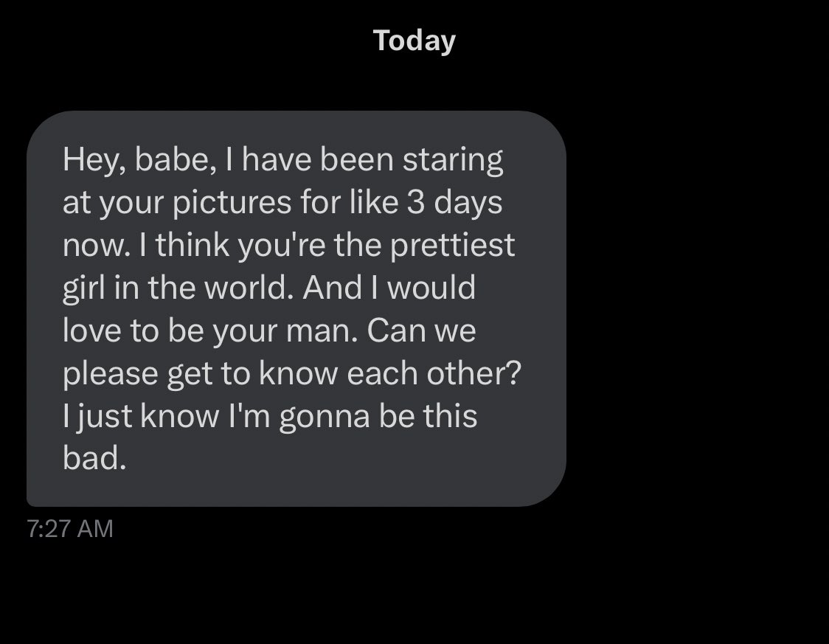The image size is (829, 644).
Task: Click the word 'think' in the message
Action: pos(192,246)
